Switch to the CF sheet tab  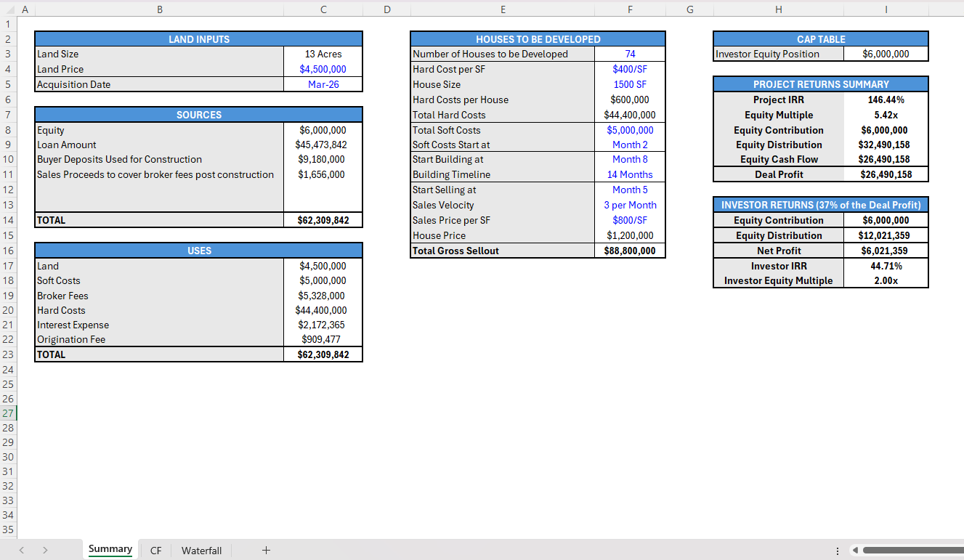(156, 551)
